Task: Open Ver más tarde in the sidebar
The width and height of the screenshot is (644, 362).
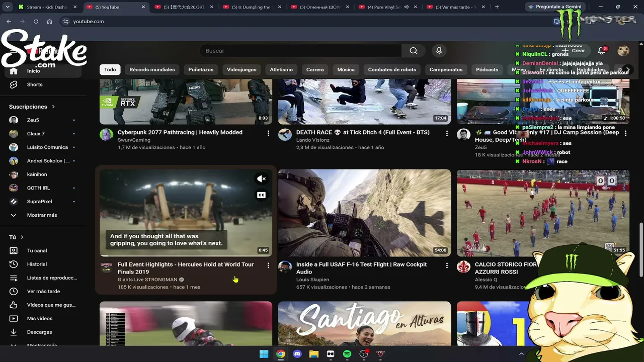Action: (44, 291)
